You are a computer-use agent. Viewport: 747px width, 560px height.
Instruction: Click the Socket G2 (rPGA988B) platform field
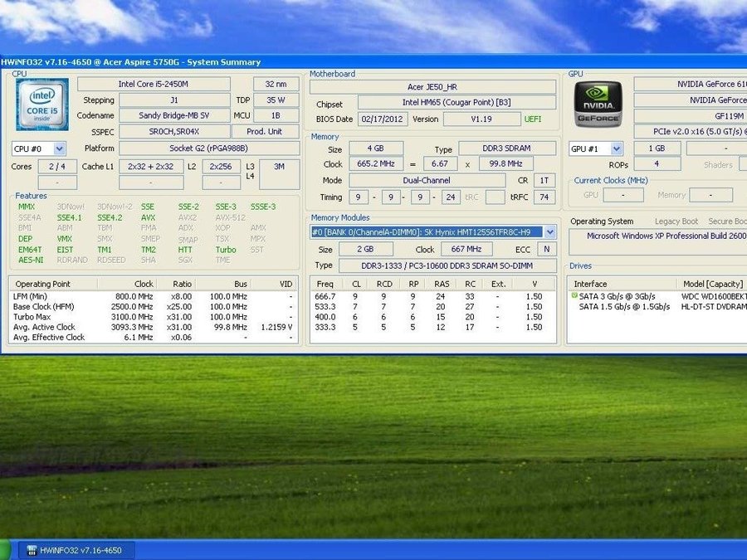(x=209, y=149)
